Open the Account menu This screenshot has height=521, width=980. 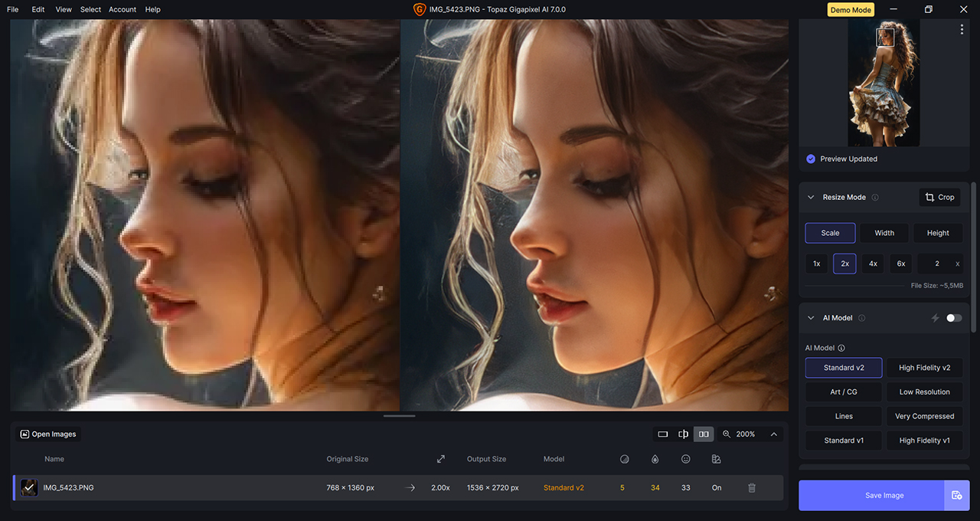[x=122, y=9]
